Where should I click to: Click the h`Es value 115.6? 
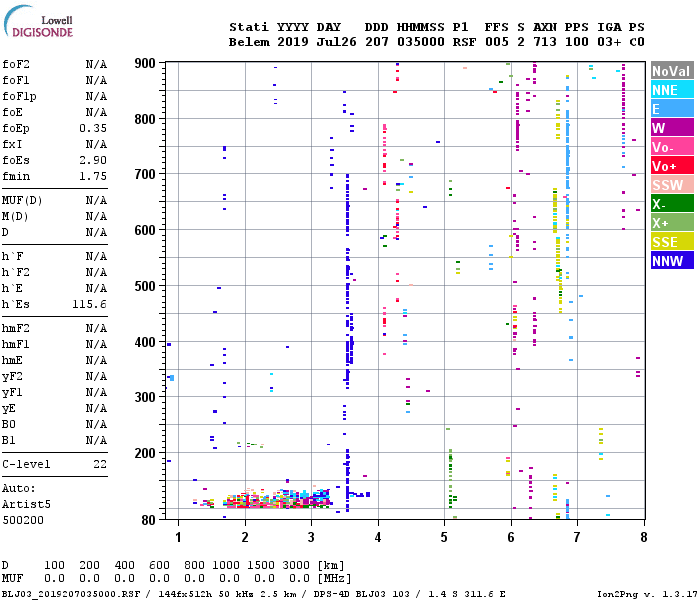(x=89, y=304)
